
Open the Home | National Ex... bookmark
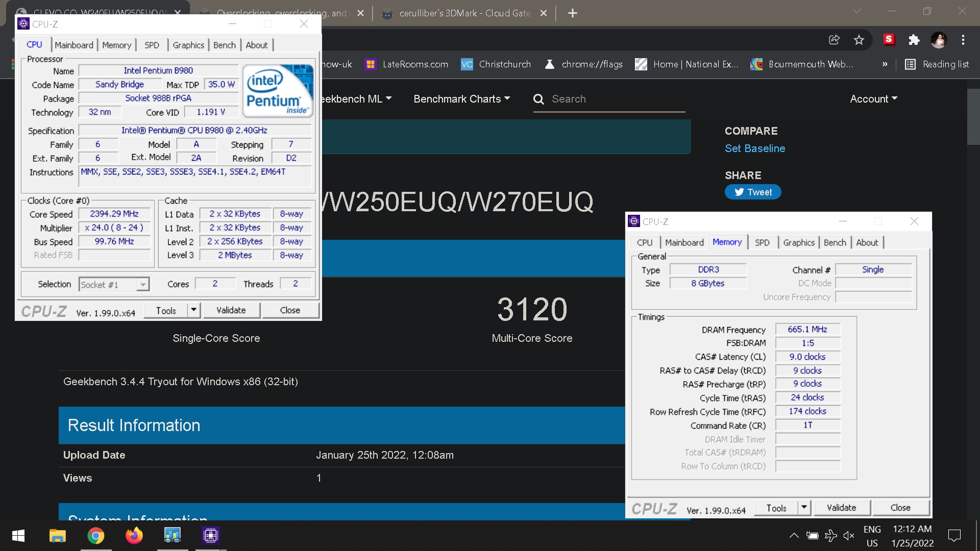(x=687, y=64)
